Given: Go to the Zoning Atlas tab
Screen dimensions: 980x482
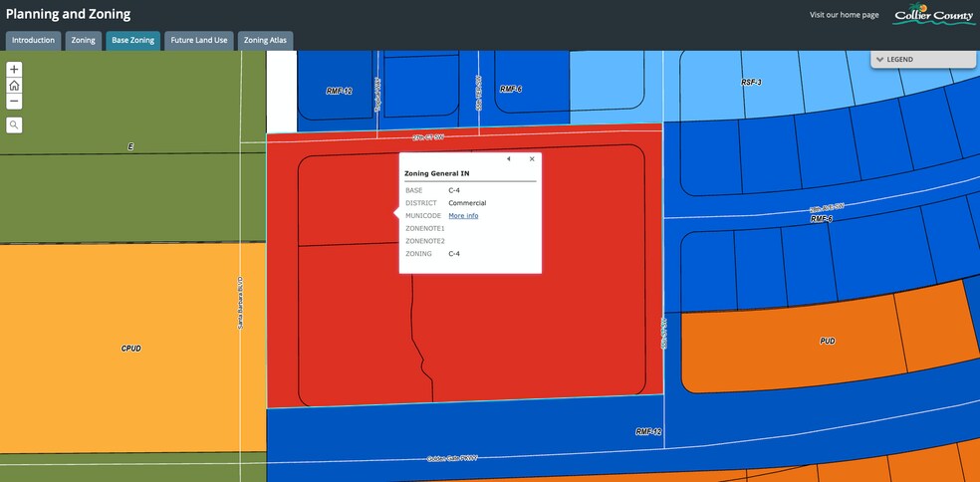Looking at the screenshot, I should pyautogui.click(x=266, y=41).
